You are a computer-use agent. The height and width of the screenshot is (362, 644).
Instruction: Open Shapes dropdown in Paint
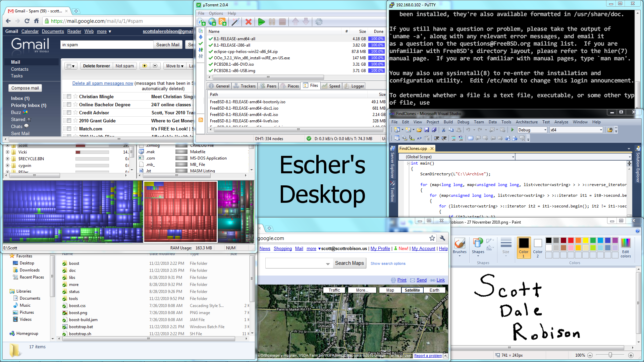[x=478, y=247]
